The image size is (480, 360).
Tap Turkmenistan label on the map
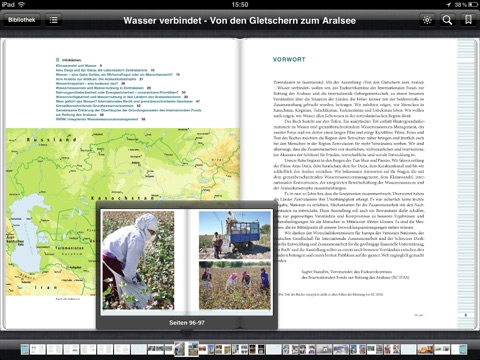tap(69, 248)
